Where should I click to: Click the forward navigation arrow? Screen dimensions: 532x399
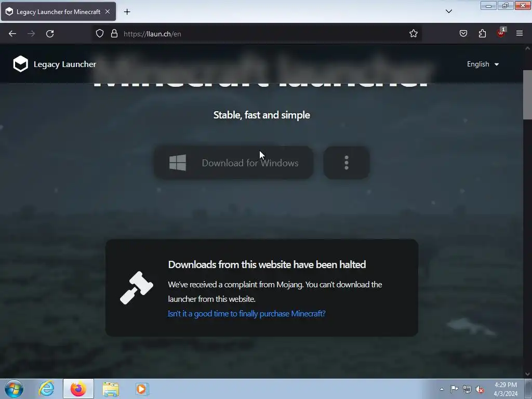31,34
